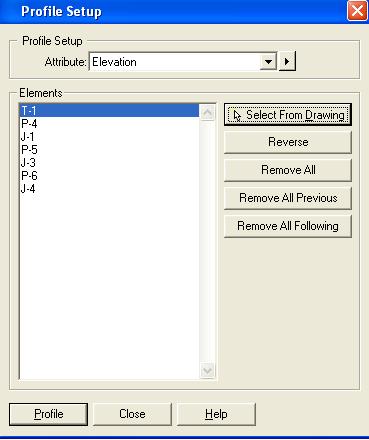
Task: Click the Profile button
Action: click(48, 414)
